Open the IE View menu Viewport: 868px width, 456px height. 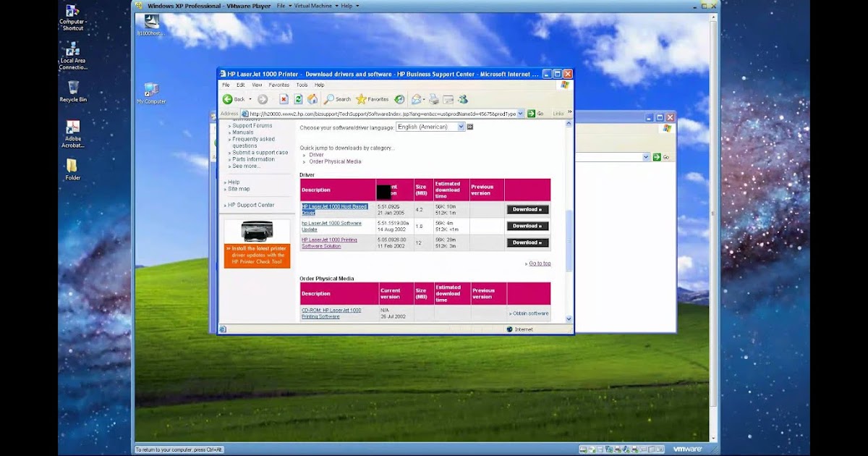click(257, 85)
